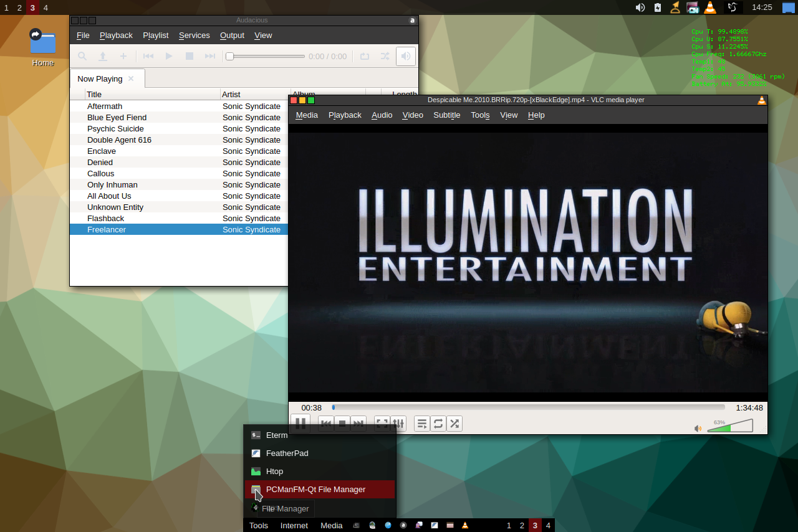
Task: Start playback in Audacious toolbar
Action: 169,56
